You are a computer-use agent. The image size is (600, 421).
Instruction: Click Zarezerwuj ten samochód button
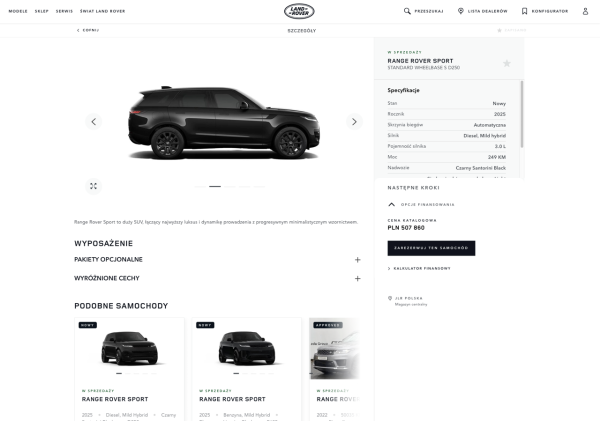tap(431, 248)
